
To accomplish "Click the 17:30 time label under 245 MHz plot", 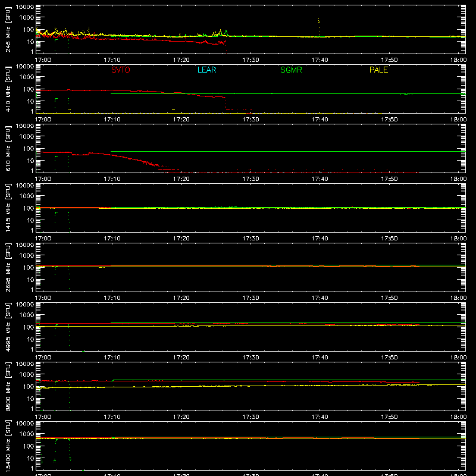I will click(250, 60).
